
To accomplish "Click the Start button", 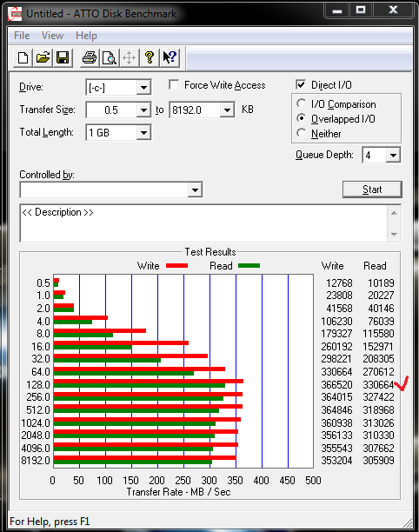I will [372, 190].
